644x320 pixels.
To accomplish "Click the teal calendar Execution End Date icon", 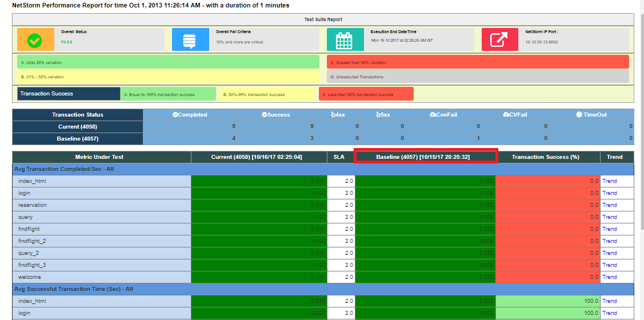I will click(x=345, y=39).
